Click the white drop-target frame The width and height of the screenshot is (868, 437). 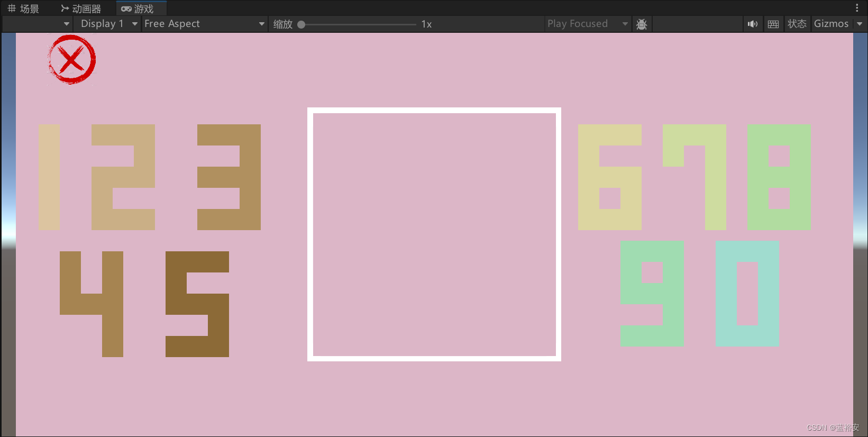click(x=434, y=234)
